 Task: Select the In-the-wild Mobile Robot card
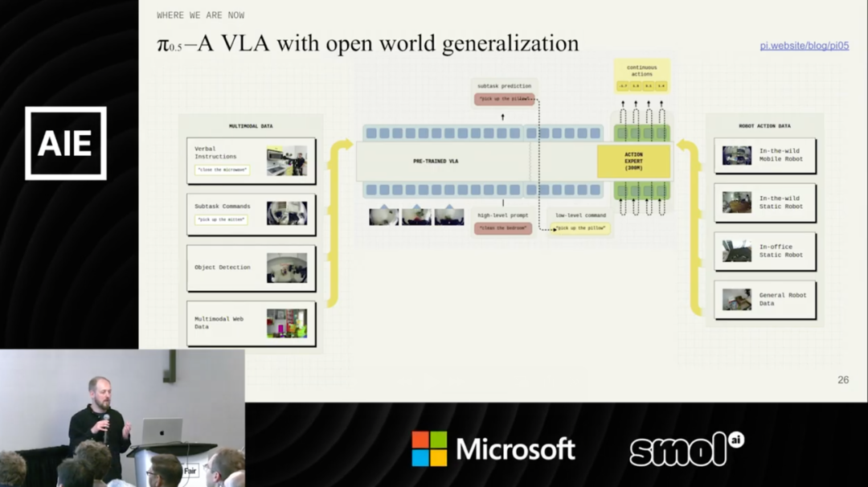tap(764, 155)
